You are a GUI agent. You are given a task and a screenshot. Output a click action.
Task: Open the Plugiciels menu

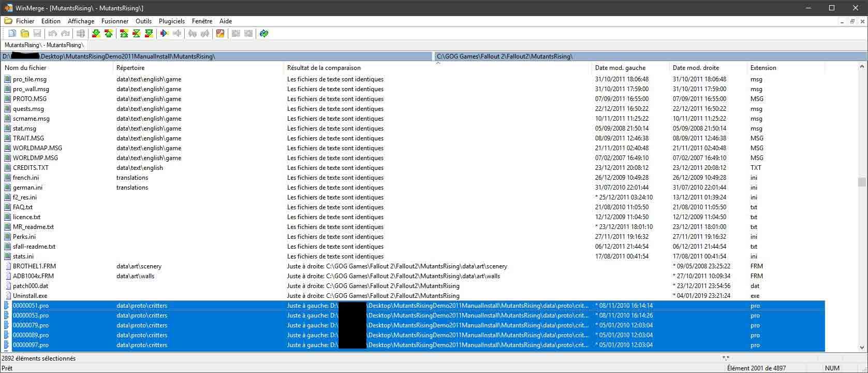tap(172, 21)
